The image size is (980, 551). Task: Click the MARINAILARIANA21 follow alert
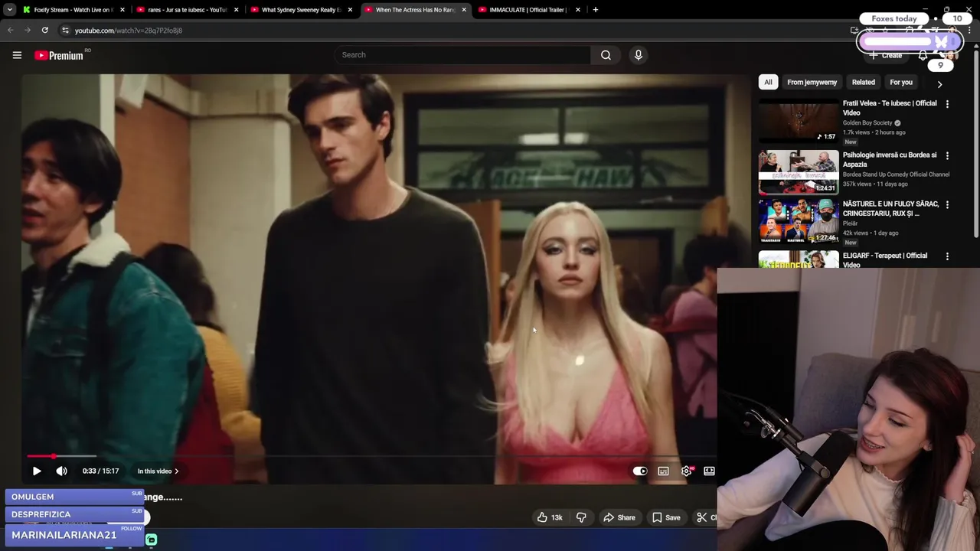(74, 535)
